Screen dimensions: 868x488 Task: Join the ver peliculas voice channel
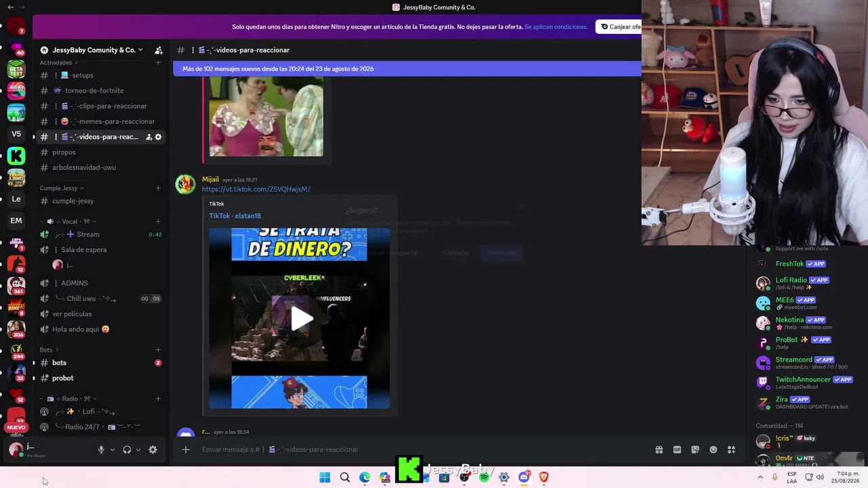point(100,314)
